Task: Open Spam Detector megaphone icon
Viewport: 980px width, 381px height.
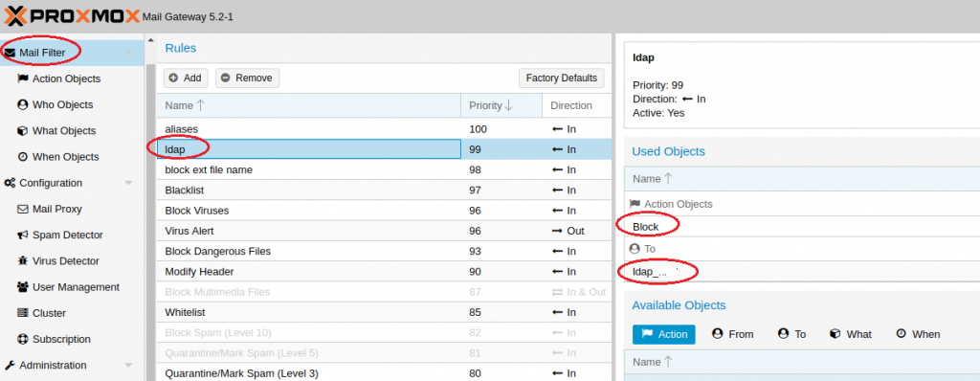Action: [23, 235]
